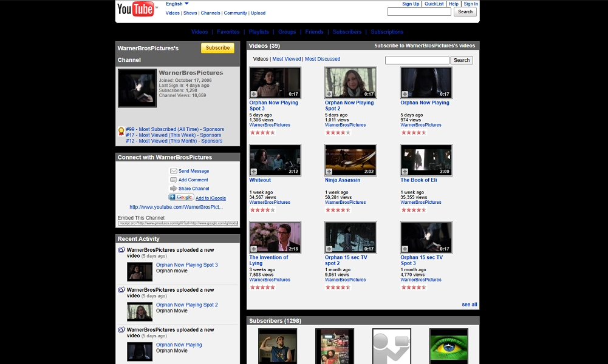Click the WarnerBrosPictures channel avatar
Viewport: 608px width, 364px height.
click(x=137, y=89)
